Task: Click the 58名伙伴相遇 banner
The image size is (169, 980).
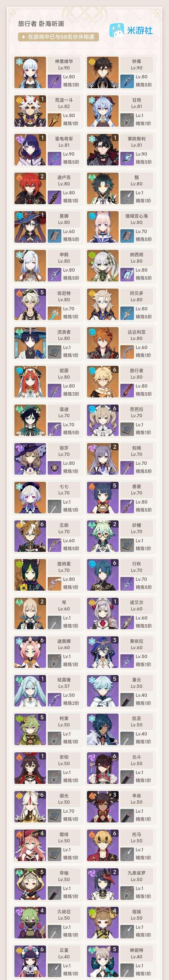Action: pyautogui.click(x=58, y=37)
